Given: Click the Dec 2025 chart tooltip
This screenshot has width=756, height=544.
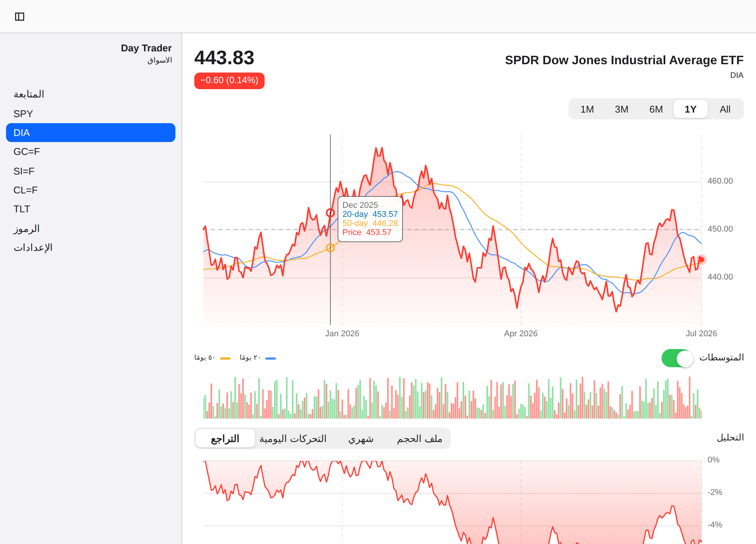Looking at the screenshot, I should click(x=370, y=219).
